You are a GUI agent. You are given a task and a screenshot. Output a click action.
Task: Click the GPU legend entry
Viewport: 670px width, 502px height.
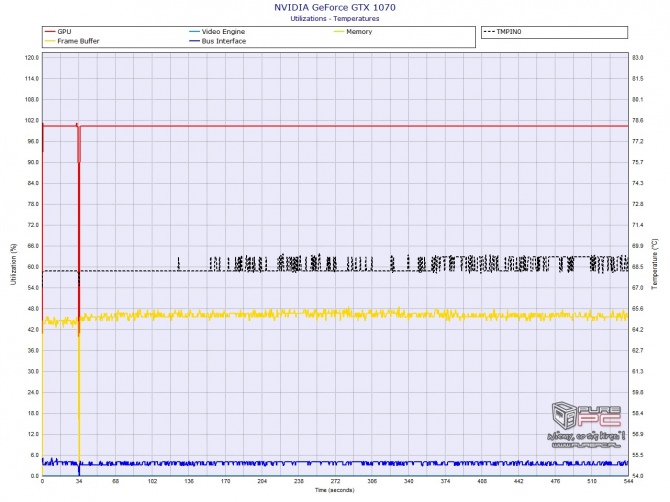[x=58, y=32]
